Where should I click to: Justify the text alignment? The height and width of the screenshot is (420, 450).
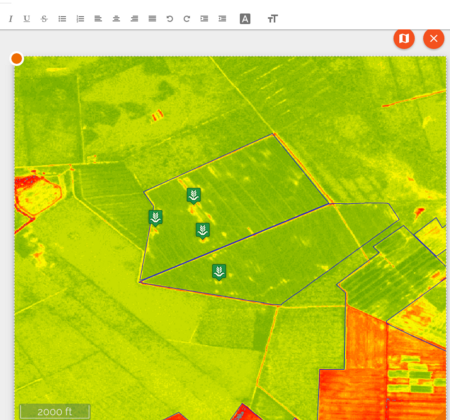click(152, 19)
